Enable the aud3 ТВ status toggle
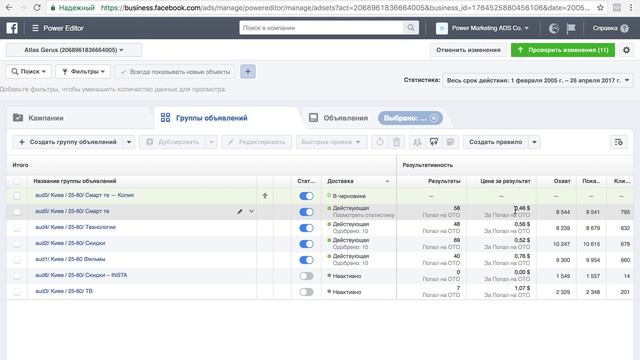This screenshot has height=360, width=640. [x=306, y=292]
